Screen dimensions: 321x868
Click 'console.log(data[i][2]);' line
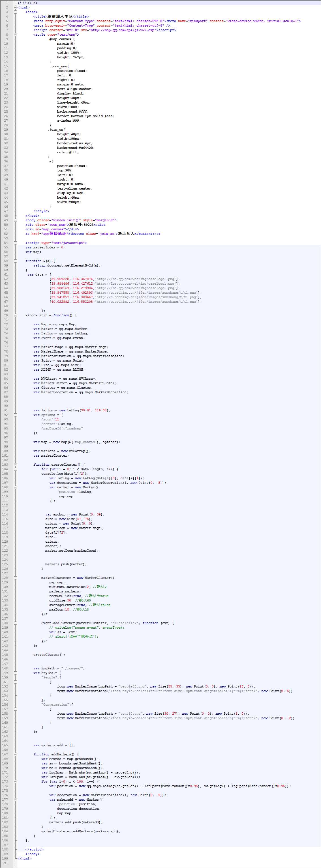click(x=65, y=473)
